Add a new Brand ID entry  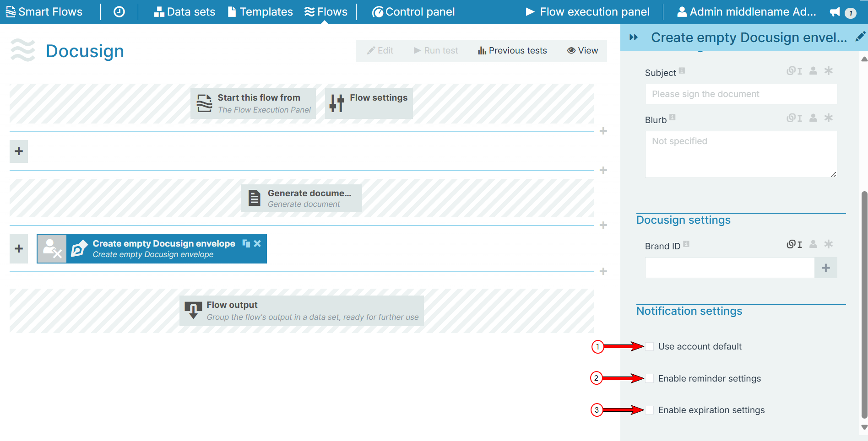[x=826, y=268]
